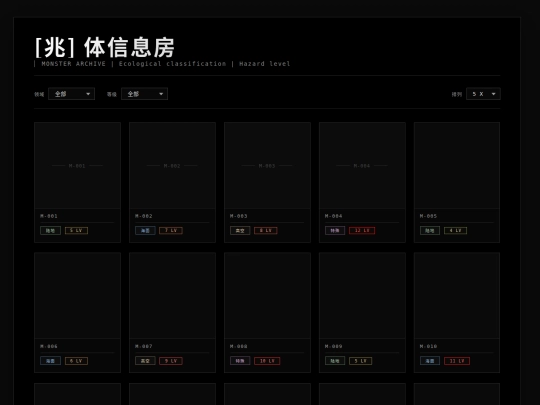The width and height of the screenshot is (540, 405).
Task: Open the M-003 monster image placeholder
Action: tap(267, 165)
